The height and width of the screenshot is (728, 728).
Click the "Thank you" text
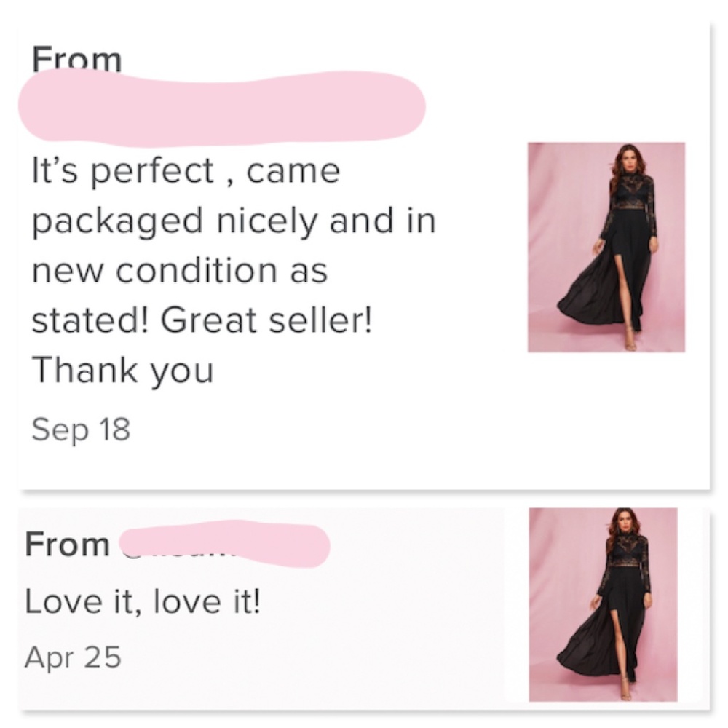pos(122,371)
